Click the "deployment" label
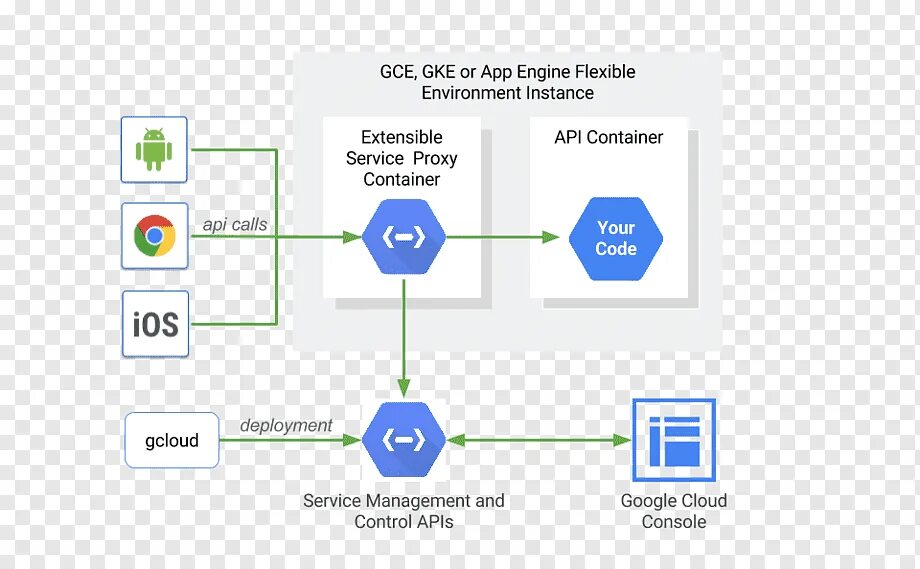The height and width of the screenshot is (569, 920). 286,425
